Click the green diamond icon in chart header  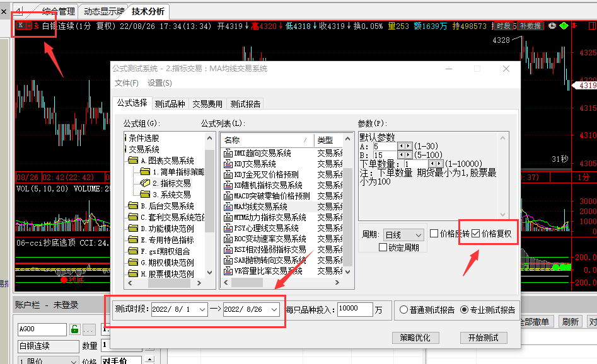[564, 26]
